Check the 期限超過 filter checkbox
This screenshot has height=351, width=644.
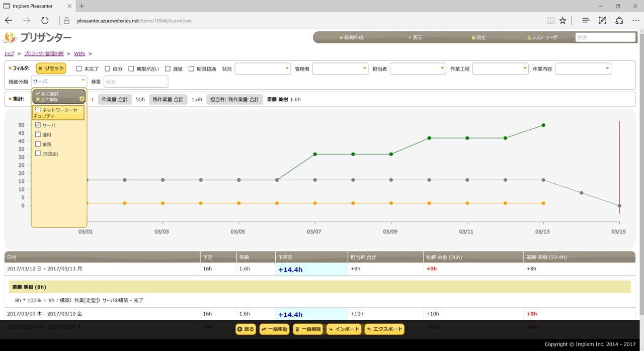tap(191, 68)
